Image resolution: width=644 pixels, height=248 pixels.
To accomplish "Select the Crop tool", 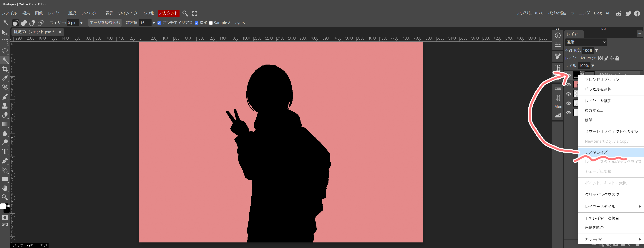I will [x=5, y=69].
